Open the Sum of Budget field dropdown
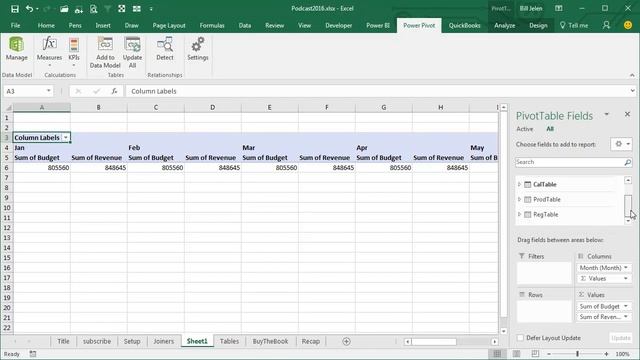This screenshot has width=640, height=360. click(626, 306)
